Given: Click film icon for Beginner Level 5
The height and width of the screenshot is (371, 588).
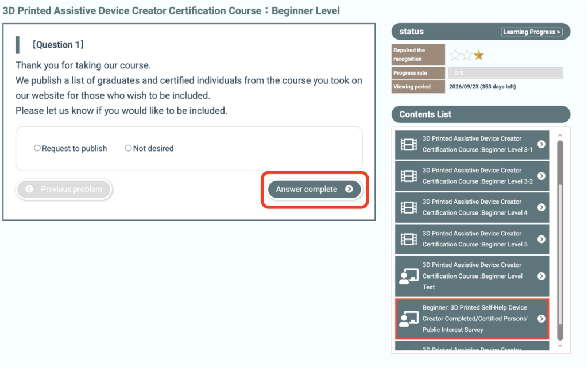Looking at the screenshot, I should pos(409,239).
